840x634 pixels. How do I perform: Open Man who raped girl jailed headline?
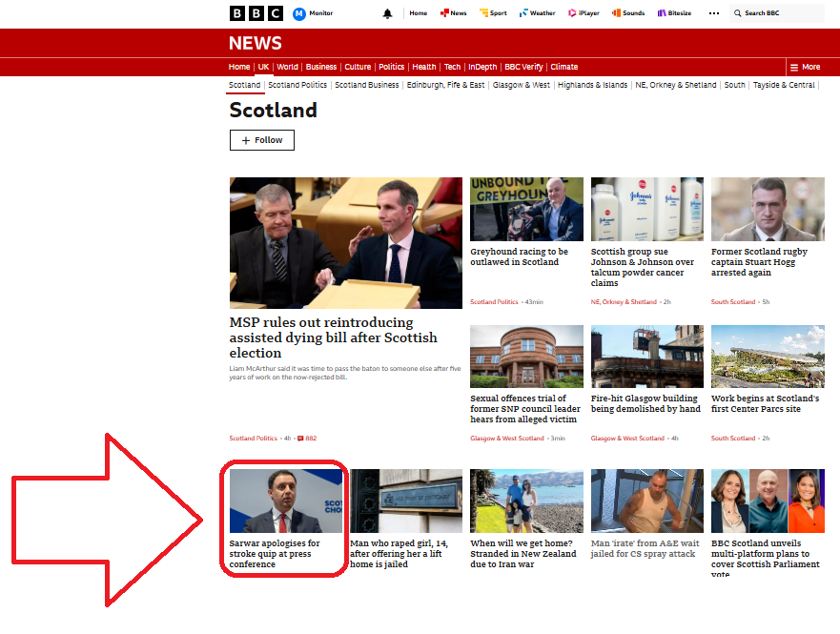pos(399,554)
